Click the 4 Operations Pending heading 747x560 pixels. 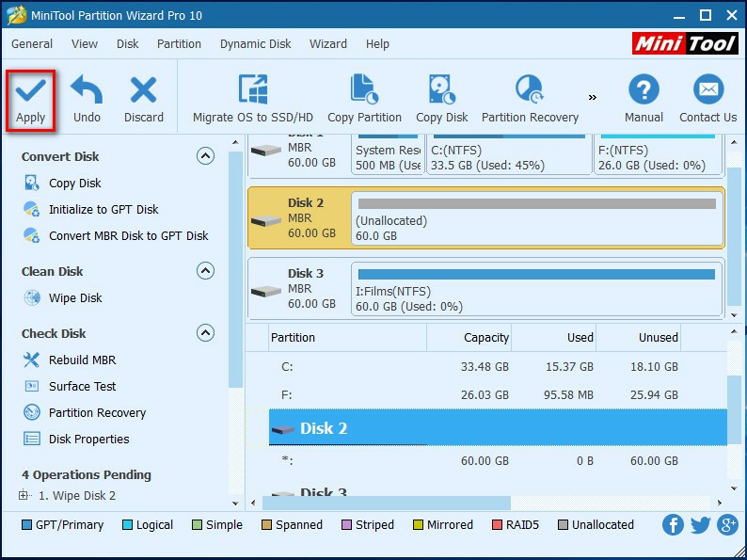point(87,474)
